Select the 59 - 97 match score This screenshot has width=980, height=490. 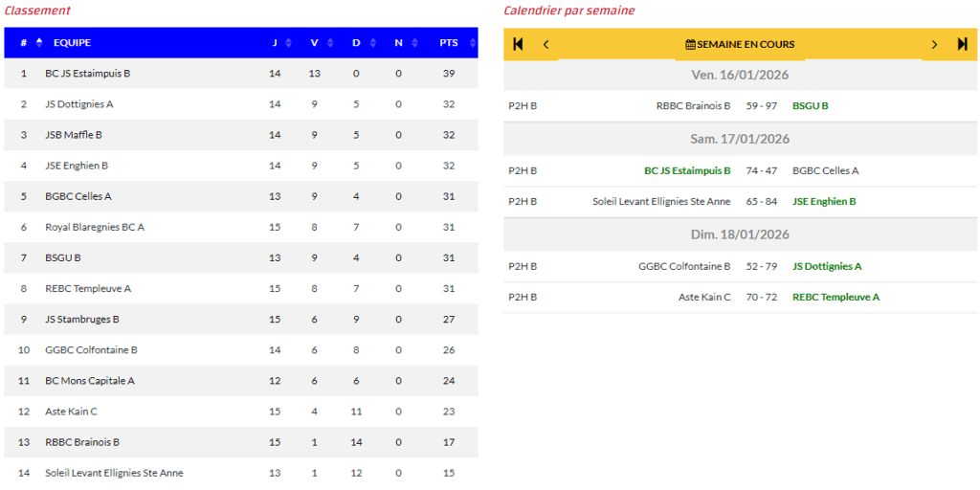pos(762,106)
